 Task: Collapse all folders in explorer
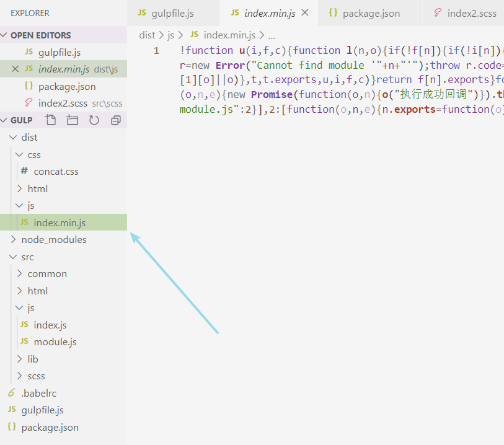pos(115,120)
